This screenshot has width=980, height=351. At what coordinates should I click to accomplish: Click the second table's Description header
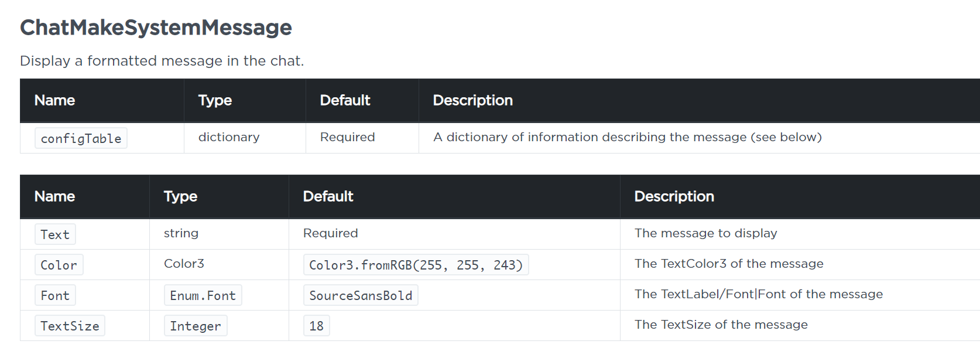(674, 196)
